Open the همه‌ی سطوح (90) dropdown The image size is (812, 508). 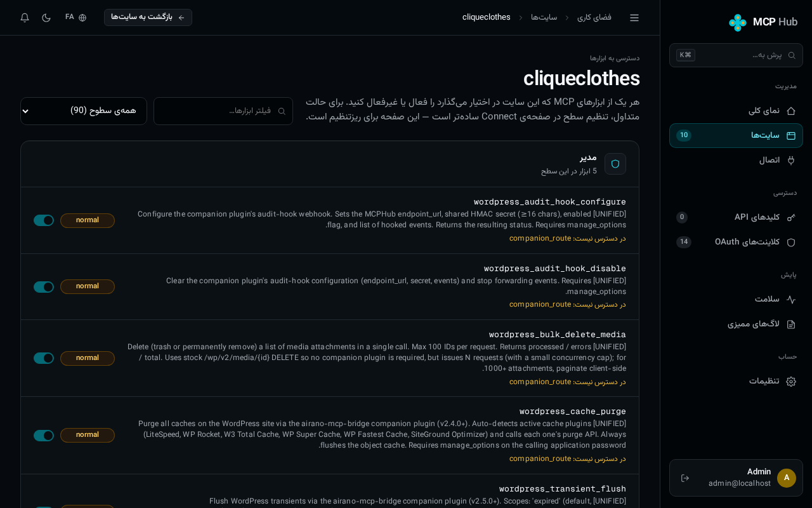tap(84, 111)
